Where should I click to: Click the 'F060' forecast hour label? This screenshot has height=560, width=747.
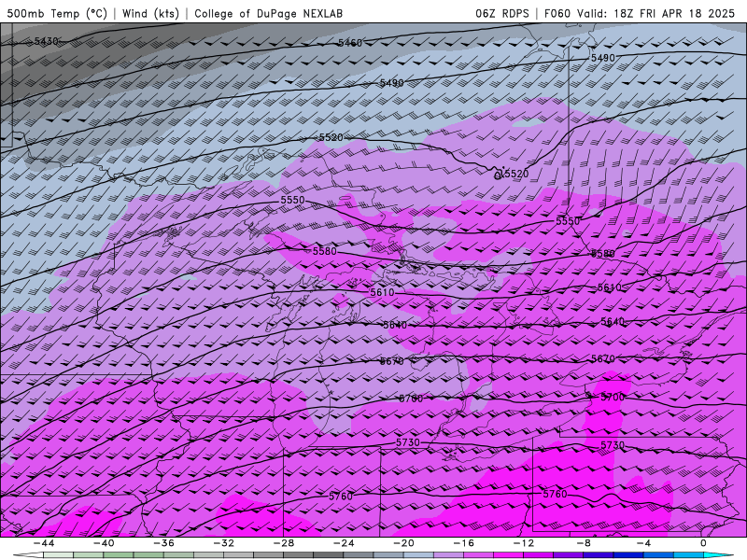[x=557, y=13]
